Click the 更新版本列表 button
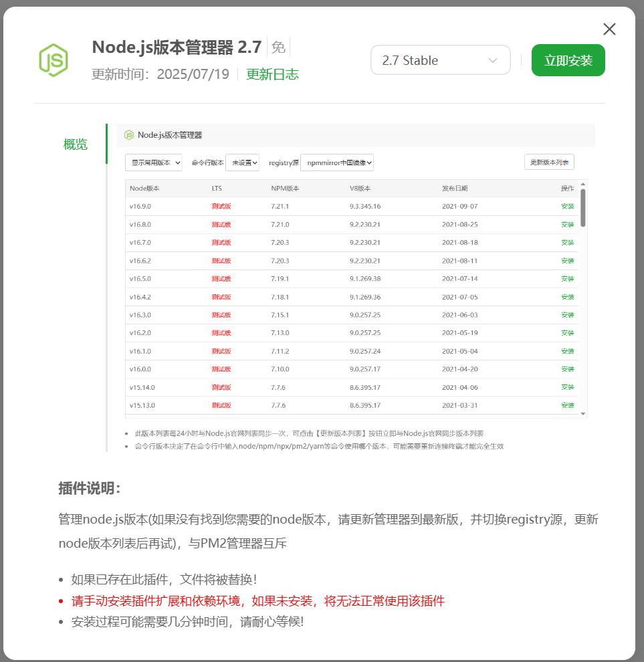The height and width of the screenshot is (662, 644). [549, 162]
